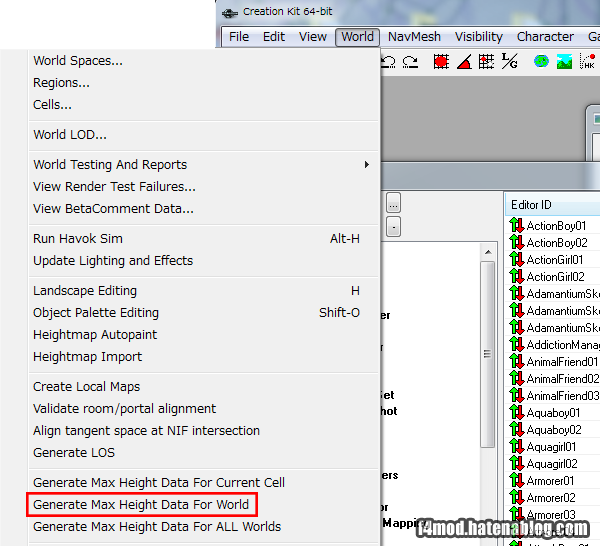Screen dimensions: 600x546
Task: Select Generate Max Height Data For ALL Worlds
Action: click(204, 526)
